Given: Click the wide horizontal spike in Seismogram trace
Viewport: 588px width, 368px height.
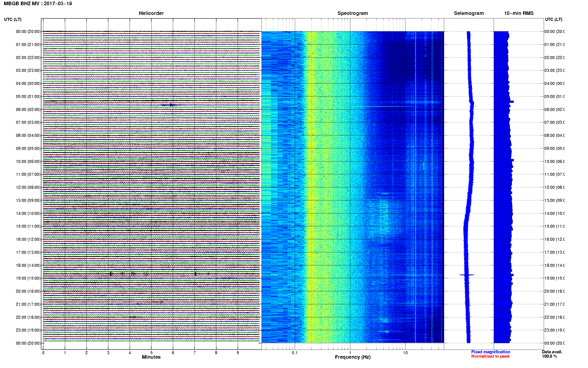Looking at the screenshot, I should coord(466,275).
